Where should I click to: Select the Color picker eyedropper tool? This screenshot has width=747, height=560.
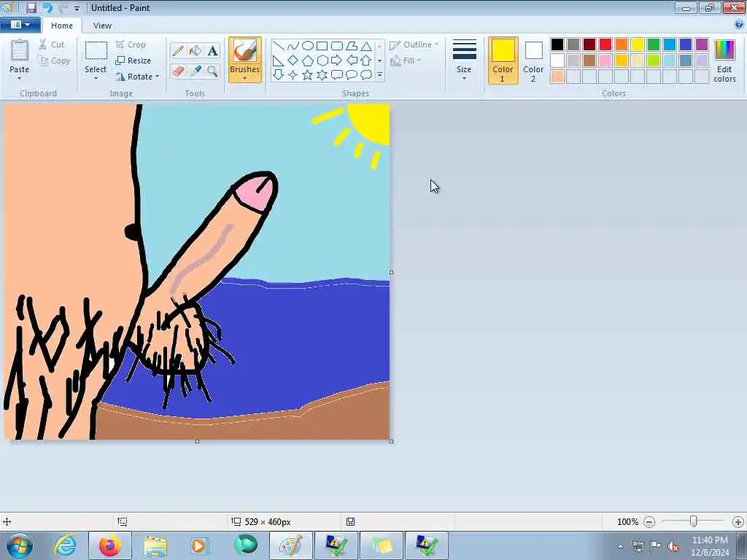pos(196,71)
